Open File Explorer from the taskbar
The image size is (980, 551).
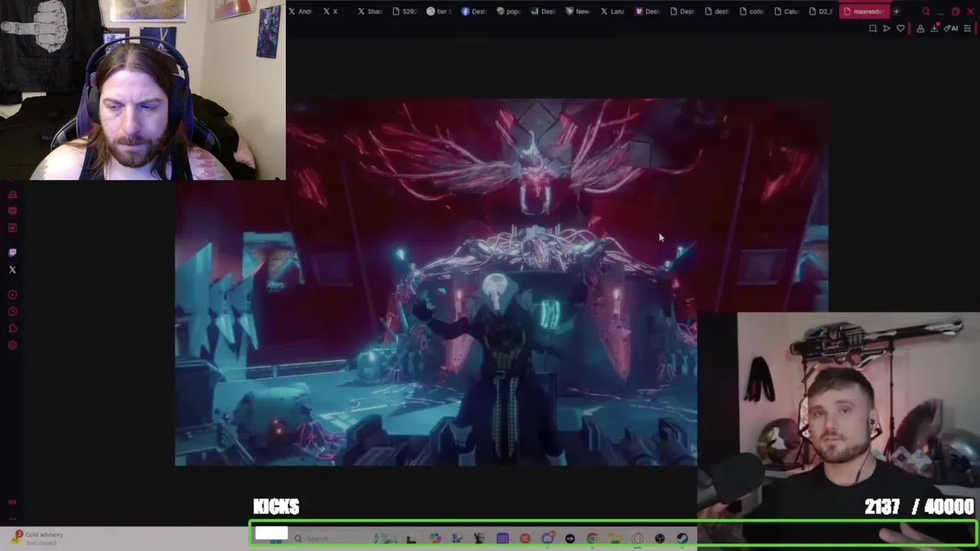(x=615, y=539)
